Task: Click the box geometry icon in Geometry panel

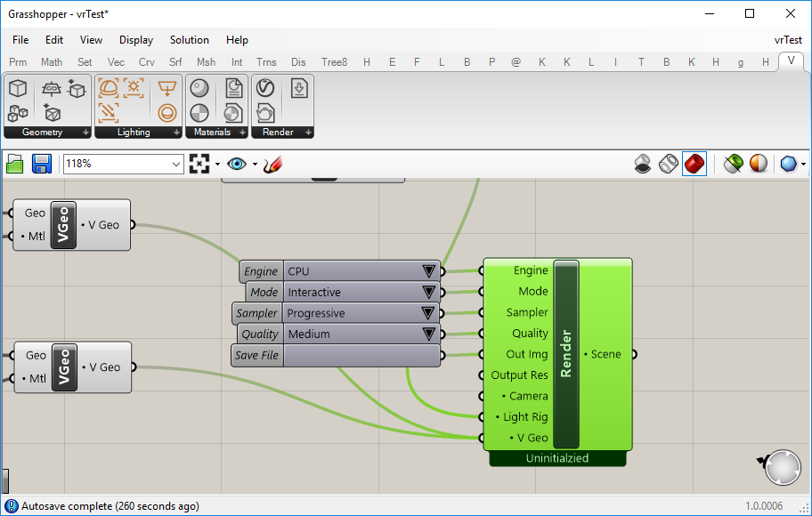Action: 18,88
